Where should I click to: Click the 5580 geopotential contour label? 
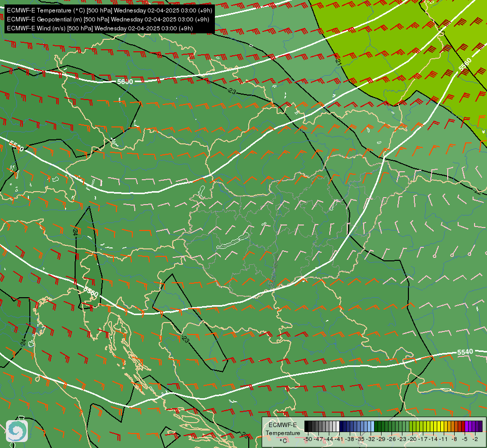(x=16, y=146)
